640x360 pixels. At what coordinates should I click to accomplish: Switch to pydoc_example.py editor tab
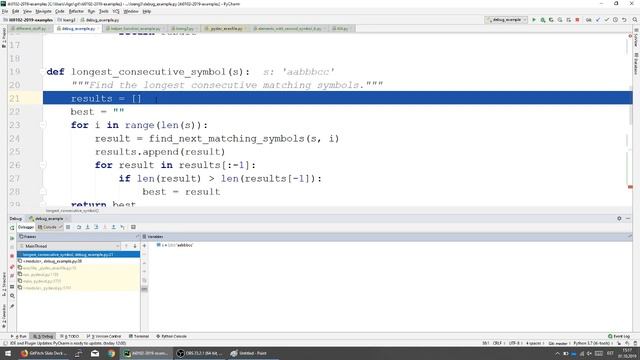225,29
